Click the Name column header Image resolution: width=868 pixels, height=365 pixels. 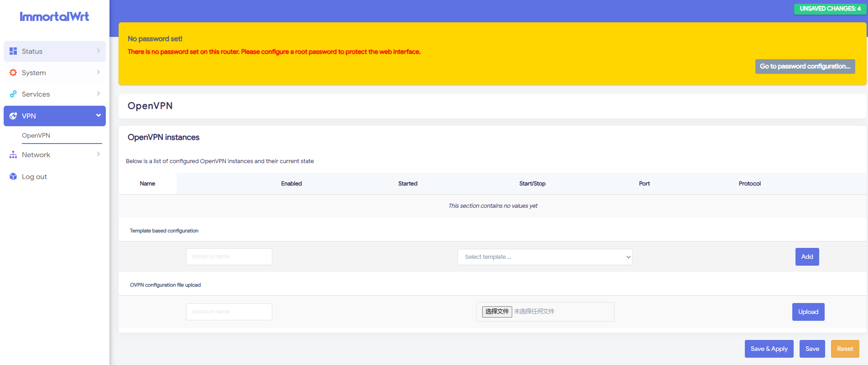[x=147, y=184]
